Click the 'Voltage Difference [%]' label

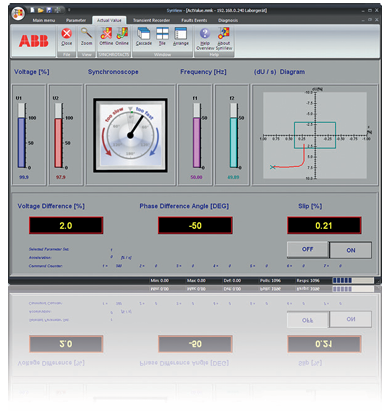(x=51, y=206)
